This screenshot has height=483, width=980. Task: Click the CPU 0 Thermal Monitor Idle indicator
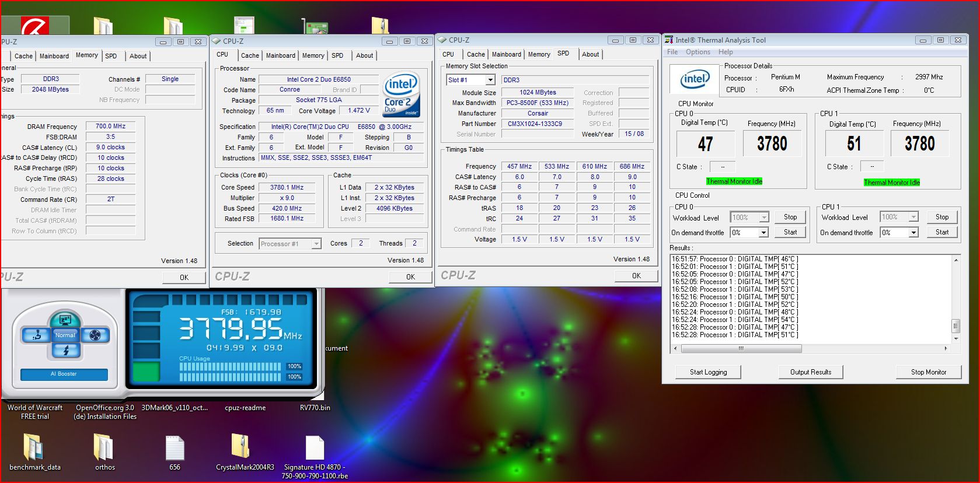pyautogui.click(x=734, y=181)
